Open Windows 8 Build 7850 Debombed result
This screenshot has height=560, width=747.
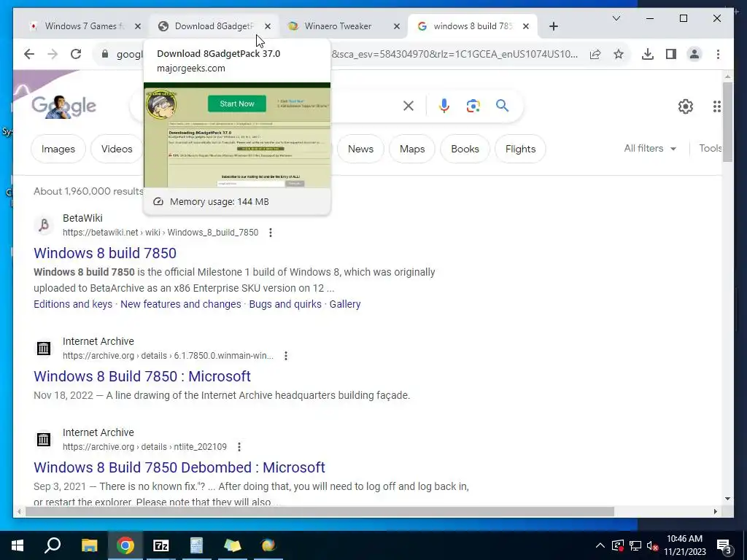[179, 467]
